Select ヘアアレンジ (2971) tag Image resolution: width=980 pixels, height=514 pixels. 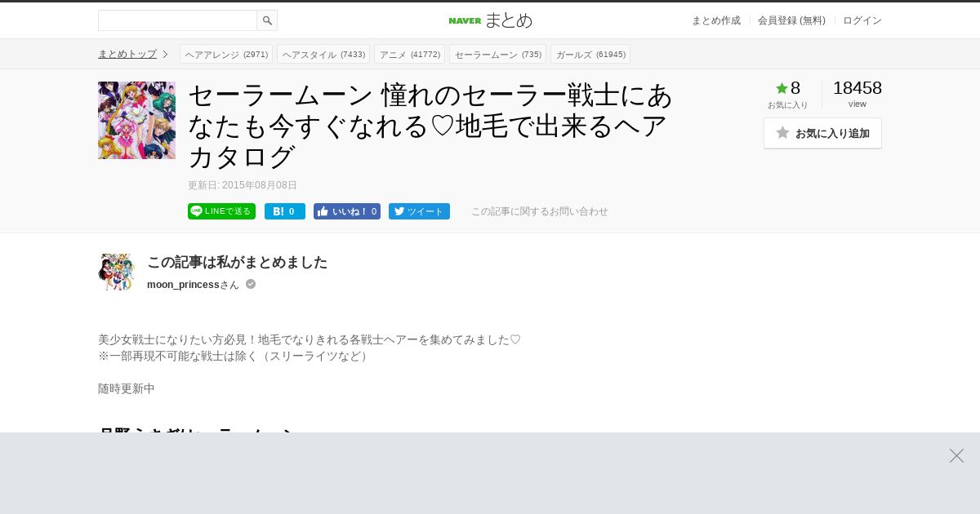(x=226, y=54)
